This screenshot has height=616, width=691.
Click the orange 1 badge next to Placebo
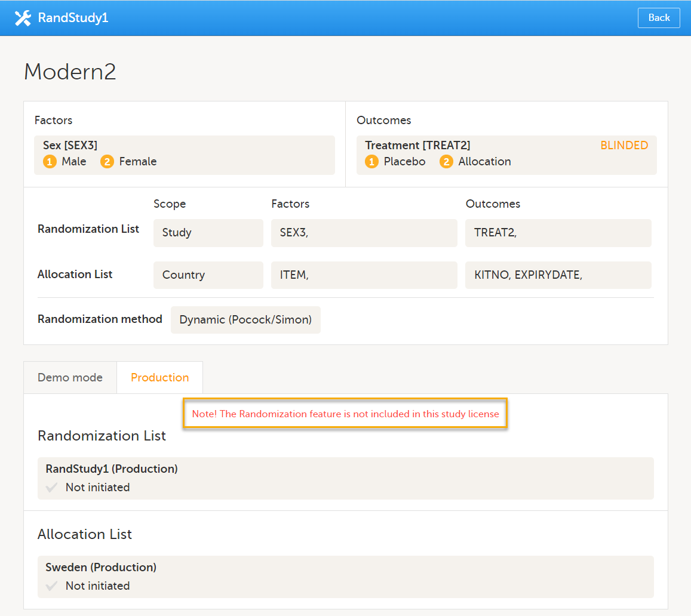click(371, 162)
